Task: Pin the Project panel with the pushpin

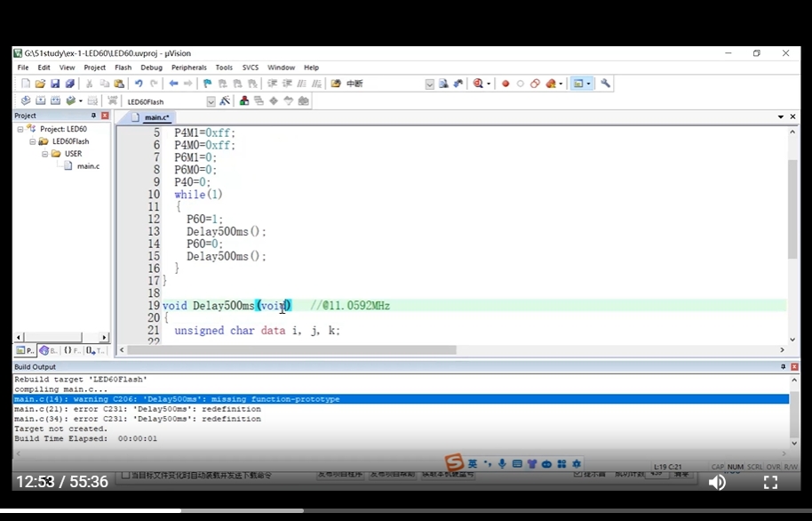Action: [93, 116]
